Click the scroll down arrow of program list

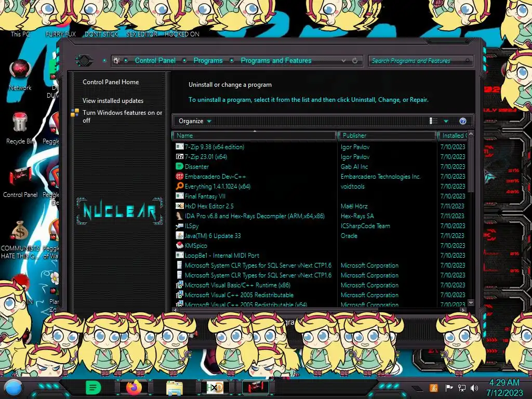tap(471, 302)
